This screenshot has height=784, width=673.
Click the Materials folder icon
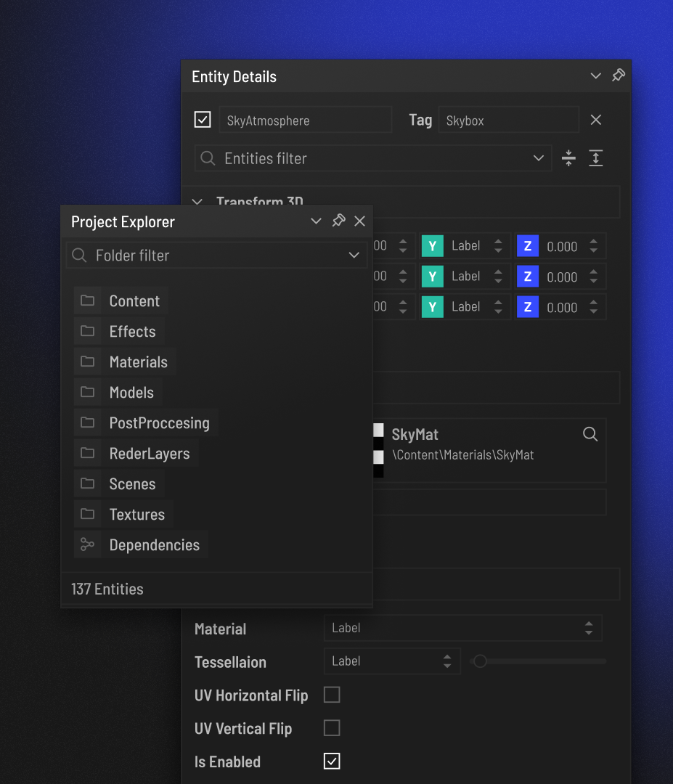point(88,362)
